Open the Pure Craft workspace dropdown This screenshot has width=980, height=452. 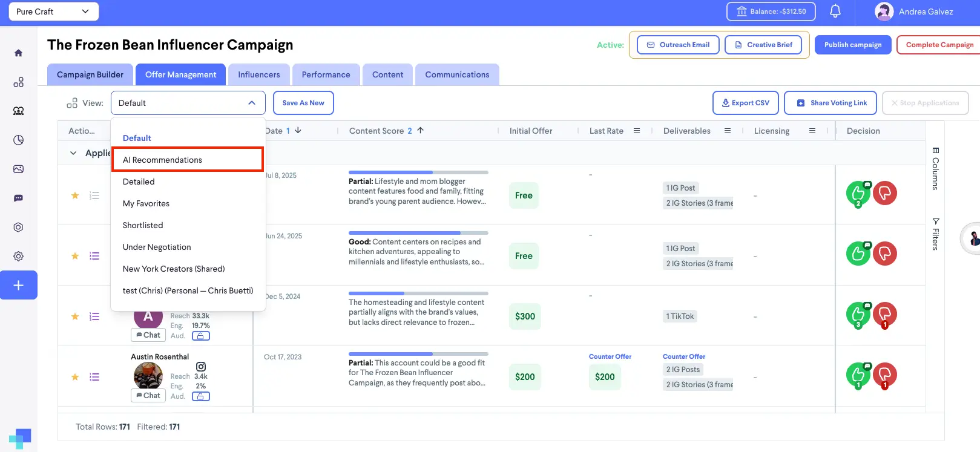(53, 11)
